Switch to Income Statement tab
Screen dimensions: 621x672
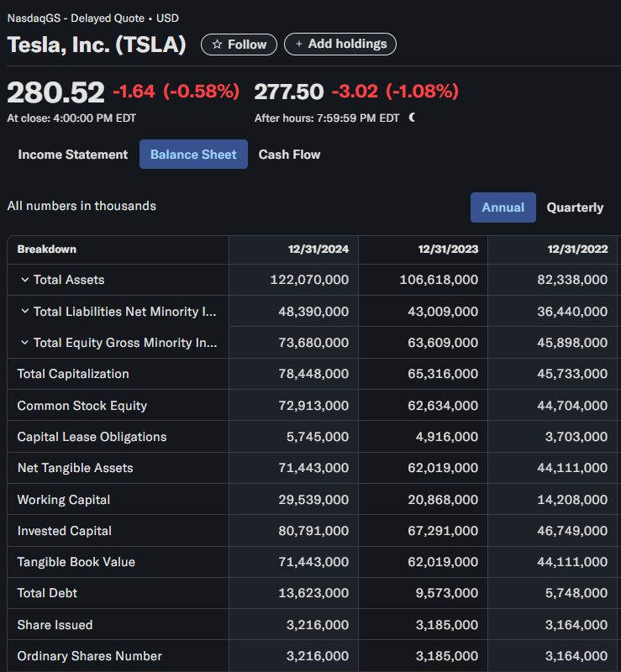[x=72, y=155]
